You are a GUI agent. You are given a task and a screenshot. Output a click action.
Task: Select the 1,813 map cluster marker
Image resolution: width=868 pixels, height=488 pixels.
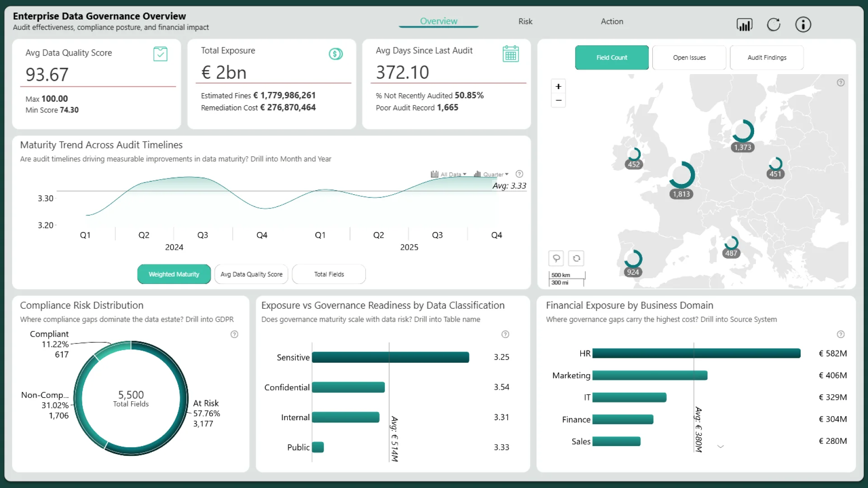[x=682, y=175]
